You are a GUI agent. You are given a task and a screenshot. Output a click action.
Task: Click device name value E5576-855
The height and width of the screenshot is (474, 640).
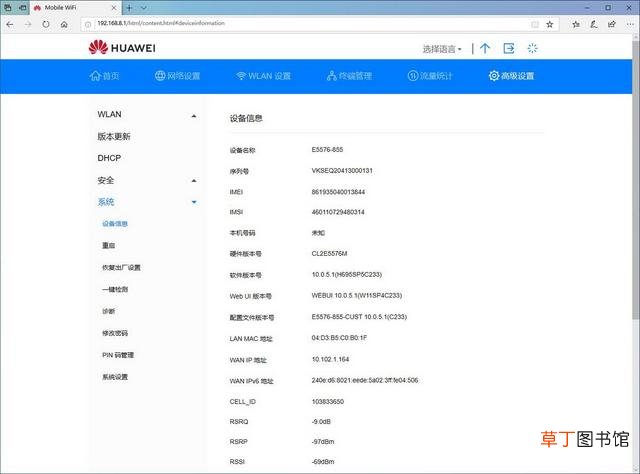click(327, 150)
